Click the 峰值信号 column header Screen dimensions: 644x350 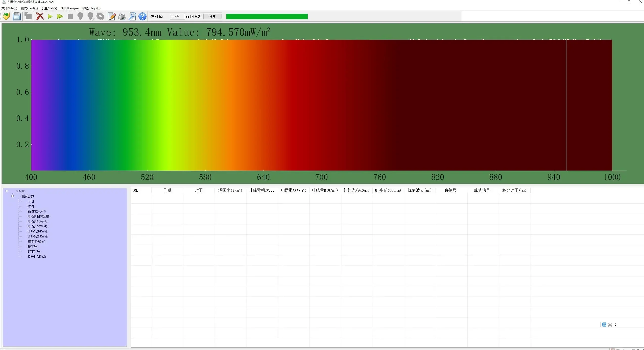point(483,191)
